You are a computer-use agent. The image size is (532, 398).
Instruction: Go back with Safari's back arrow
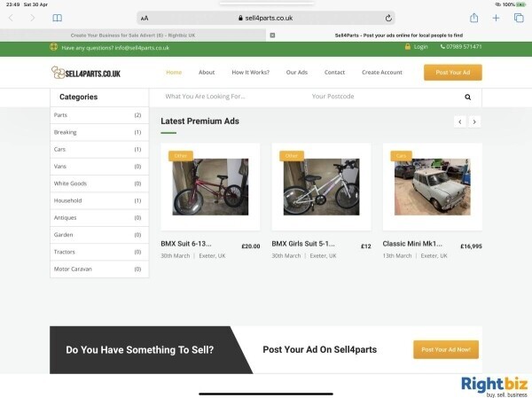pyautogui.click(x=11, y=18)
